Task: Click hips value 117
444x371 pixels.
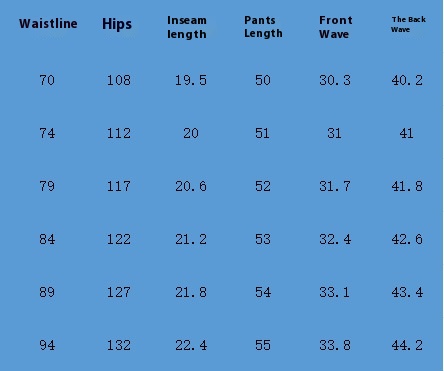Action: click(119, 186)
